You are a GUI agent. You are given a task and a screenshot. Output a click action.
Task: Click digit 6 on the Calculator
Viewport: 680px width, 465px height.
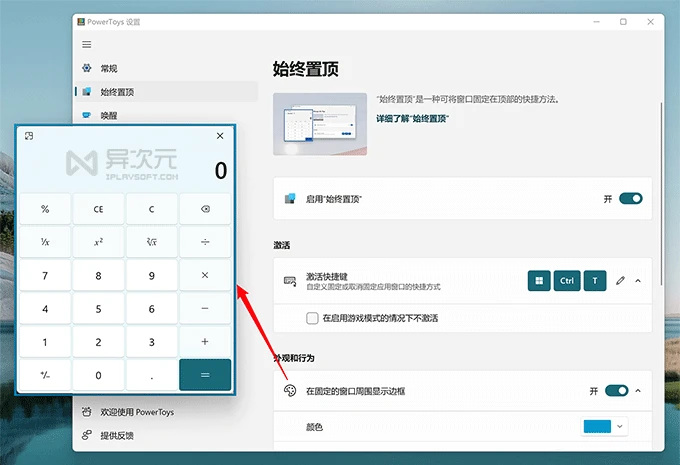(x=151, y=308)
